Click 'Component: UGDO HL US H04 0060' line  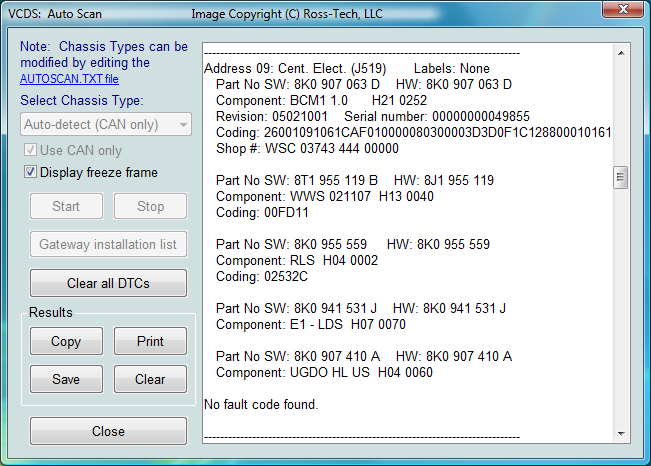click(324, 373)
